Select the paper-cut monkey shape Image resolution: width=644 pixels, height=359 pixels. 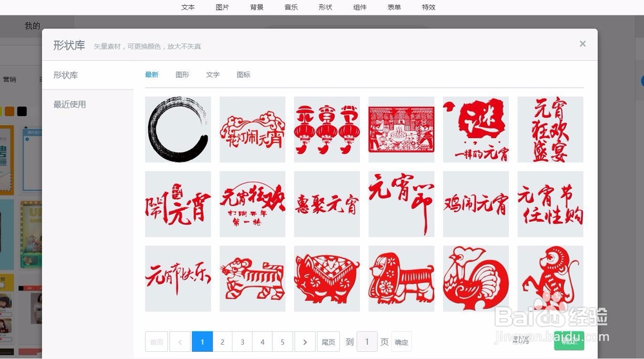tap(551, 278)
